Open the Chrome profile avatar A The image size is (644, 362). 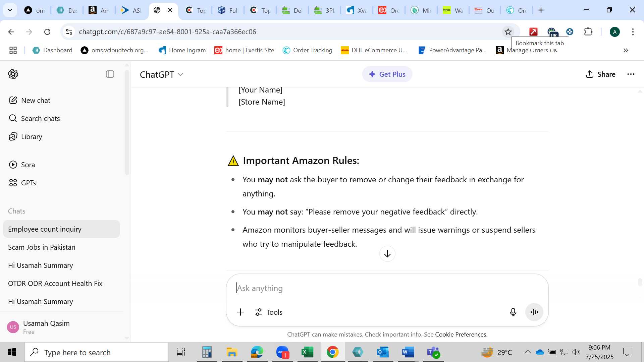pos(615,32)
